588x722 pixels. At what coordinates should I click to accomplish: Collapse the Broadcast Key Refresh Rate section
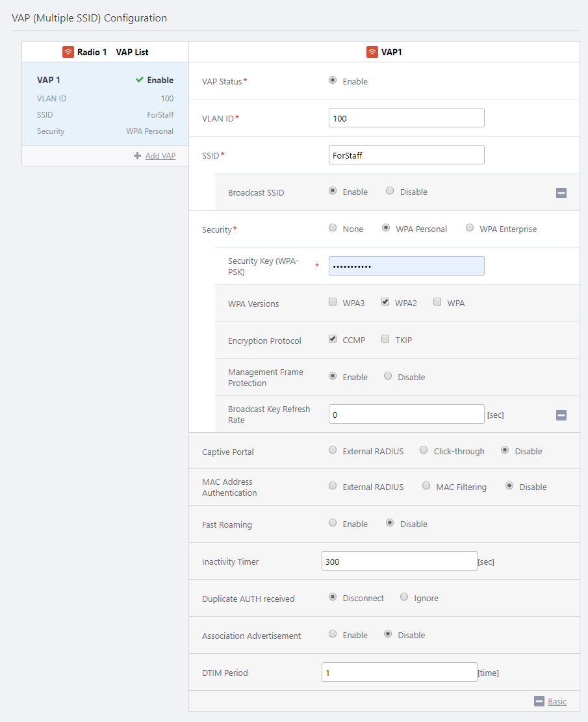coord(561,415)
